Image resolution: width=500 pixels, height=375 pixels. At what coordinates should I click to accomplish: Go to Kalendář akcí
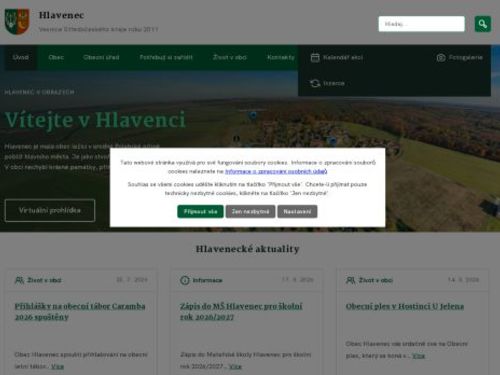(343, 58)
